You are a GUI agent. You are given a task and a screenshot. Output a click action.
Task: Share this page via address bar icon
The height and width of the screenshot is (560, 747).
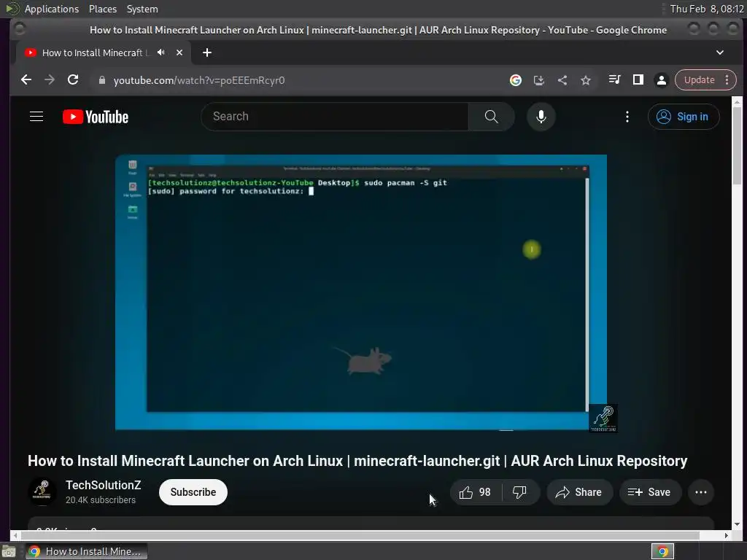point(562,80)
